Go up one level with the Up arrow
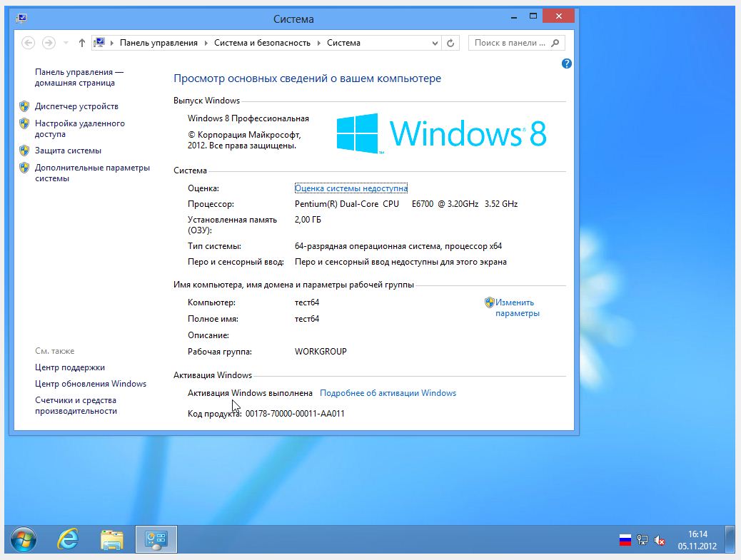Image resolution: width=741 pixels, height=560 pixels. pos(82,43)
